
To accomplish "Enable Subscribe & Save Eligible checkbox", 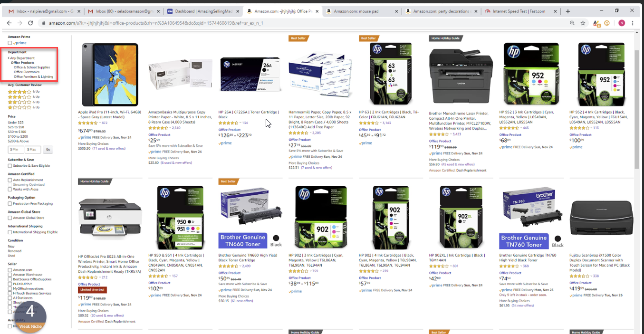I will click(10, 166).
